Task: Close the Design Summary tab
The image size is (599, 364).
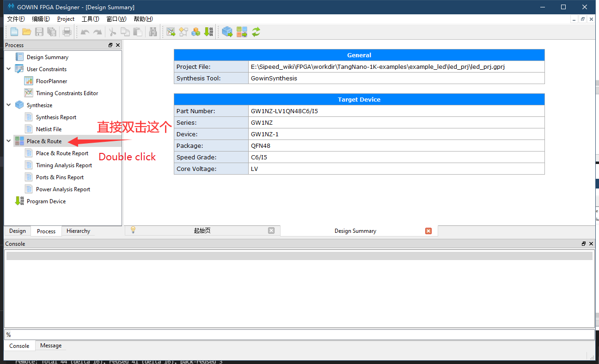Action: 428,231
